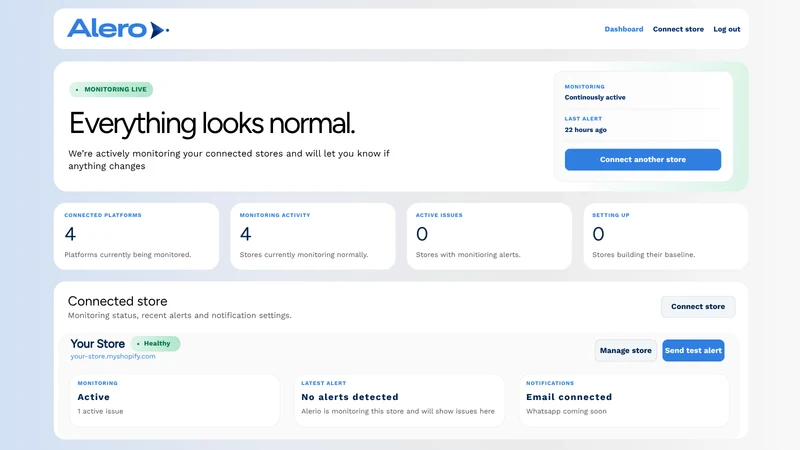Viewport: 800px width, 450px height.
Task: Click Stores with monitioring alerts text
Action: (468, 255)
